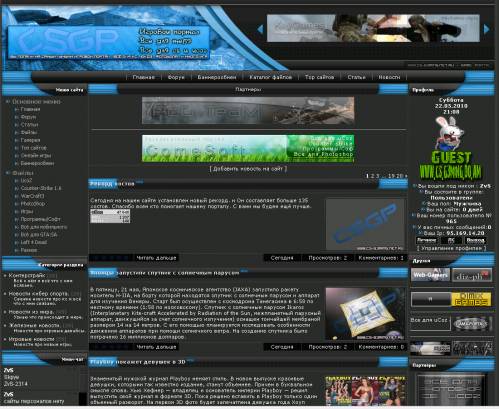Viewport: 499px width, 409px height.
Task: Click the CSGP logo in the header
Action: click(109, 42)
